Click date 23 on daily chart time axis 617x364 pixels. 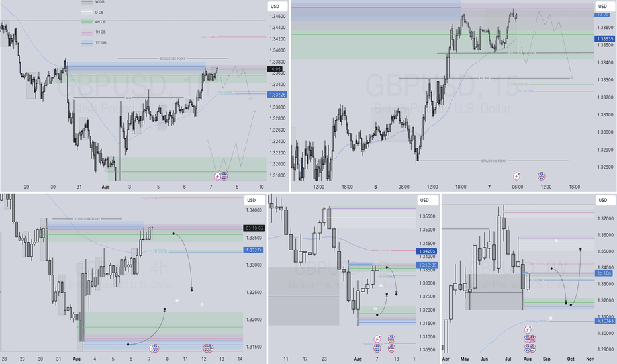coord(324,359)
